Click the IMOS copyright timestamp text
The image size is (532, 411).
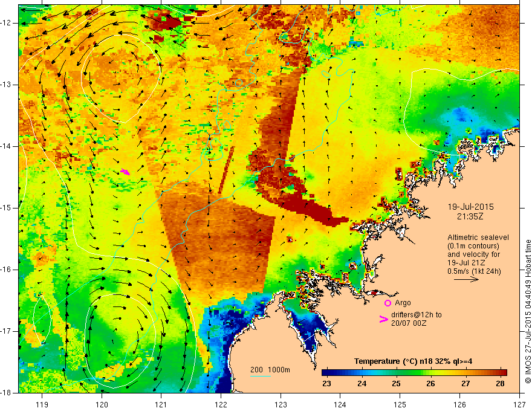click(x=528, y=312)
